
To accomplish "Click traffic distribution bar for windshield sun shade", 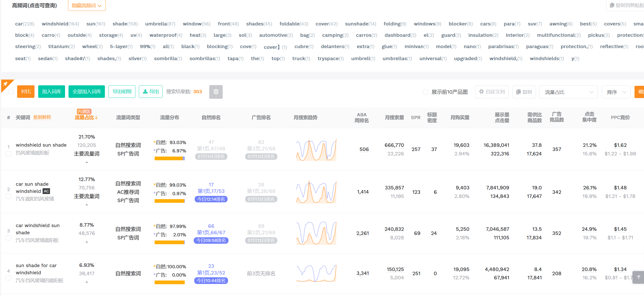I will [x=169, y=158].
